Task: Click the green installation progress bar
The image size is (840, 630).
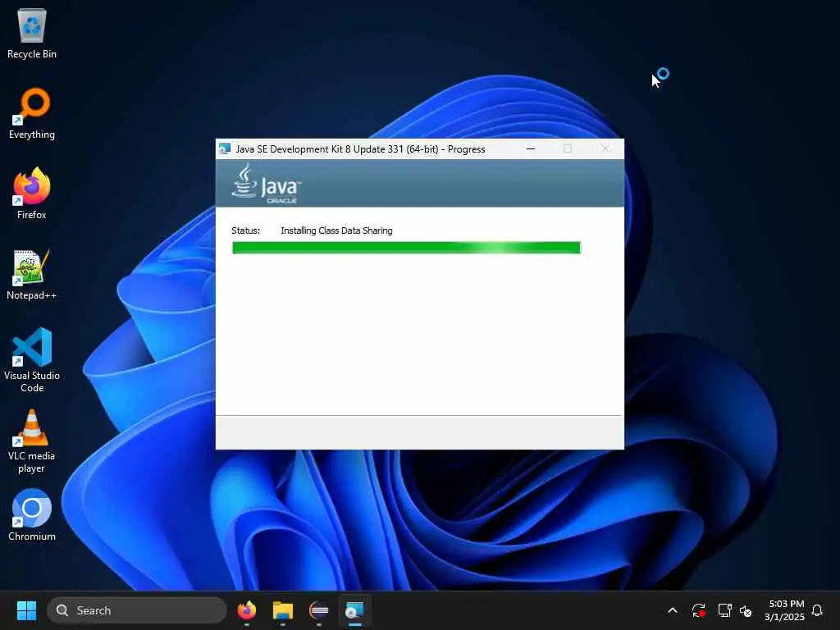Action: click(x=406, y=248)
